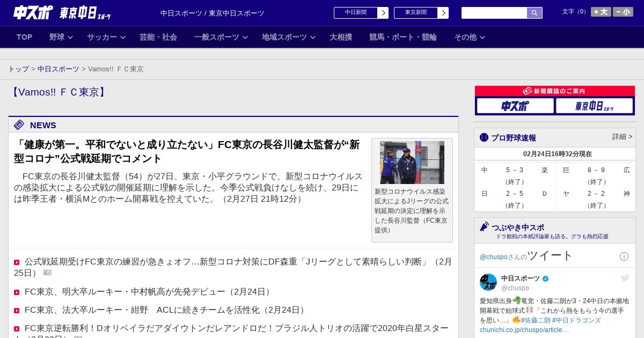Screen dimensions: 644x338
Task: Open the つぶやき中スポ heading
Action: click(518, 227)
